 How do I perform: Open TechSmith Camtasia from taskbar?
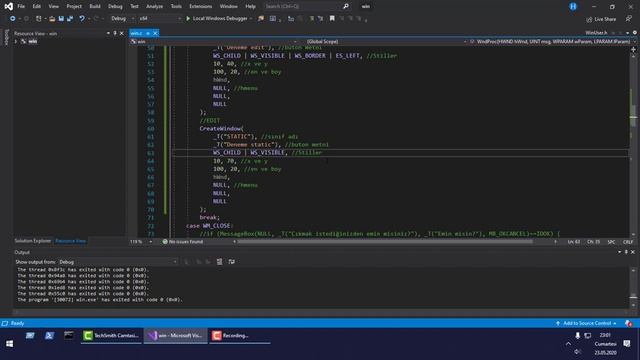pos(111,336)
